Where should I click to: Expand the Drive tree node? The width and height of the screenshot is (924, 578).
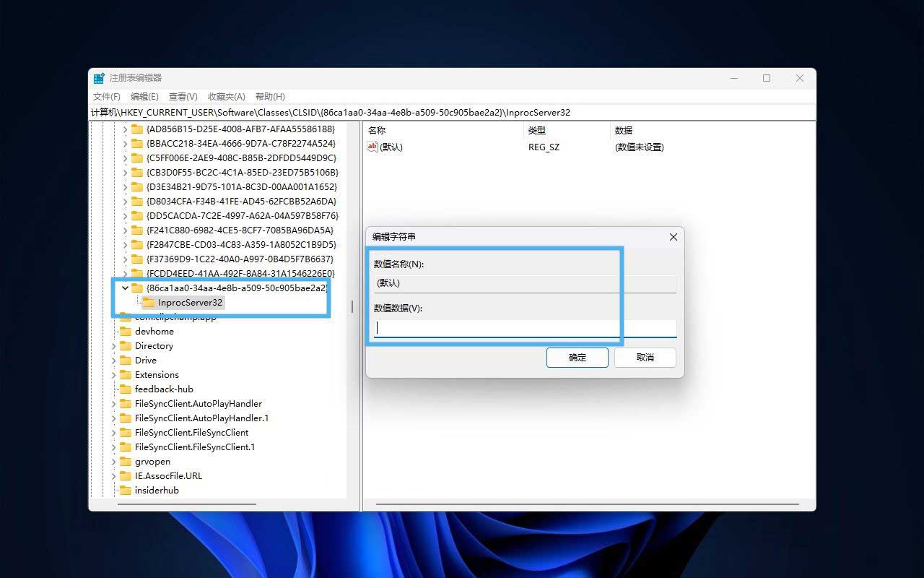pos(113,360)
